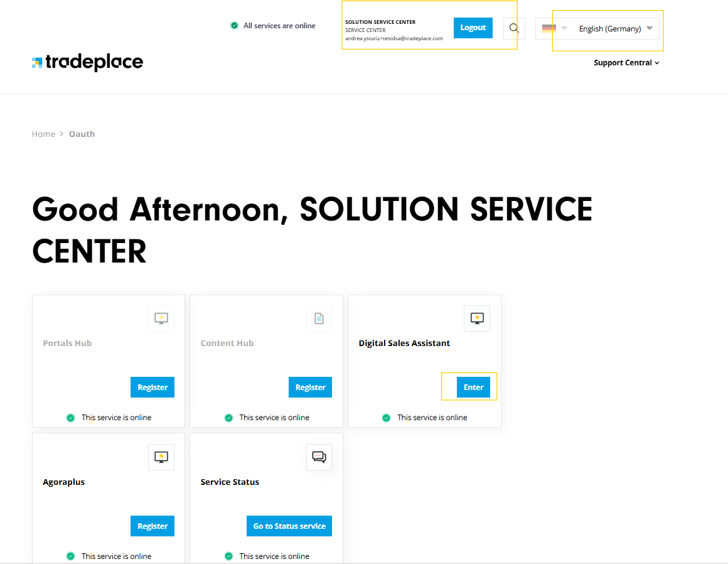
Task: Click the green check next to All services are online
Action: click(234, 26)
